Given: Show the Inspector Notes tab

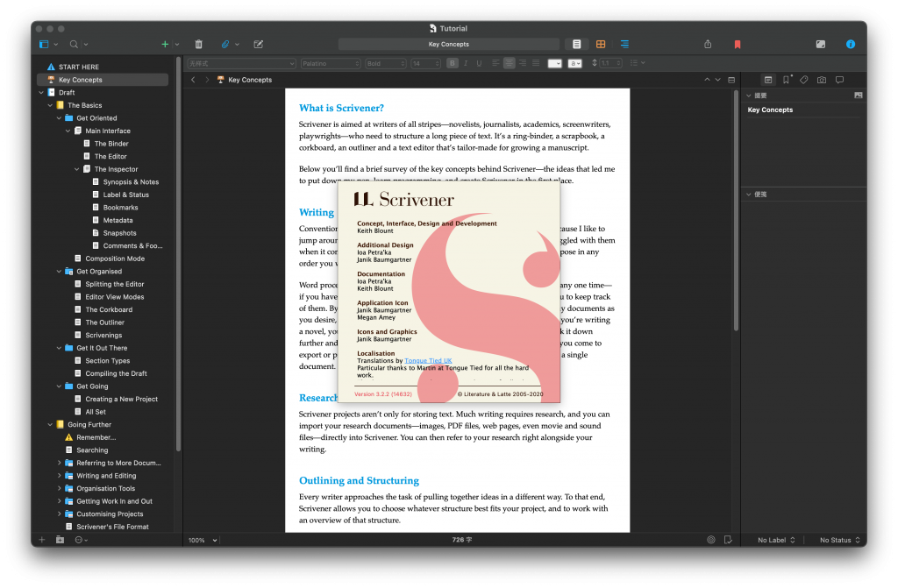Looking at the screenshot, I should point(768,80).
